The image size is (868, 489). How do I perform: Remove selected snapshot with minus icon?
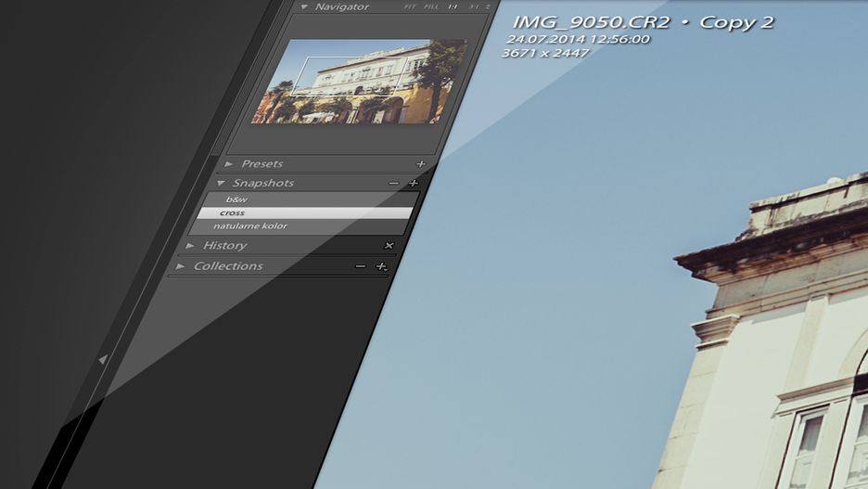coord(393,184)
